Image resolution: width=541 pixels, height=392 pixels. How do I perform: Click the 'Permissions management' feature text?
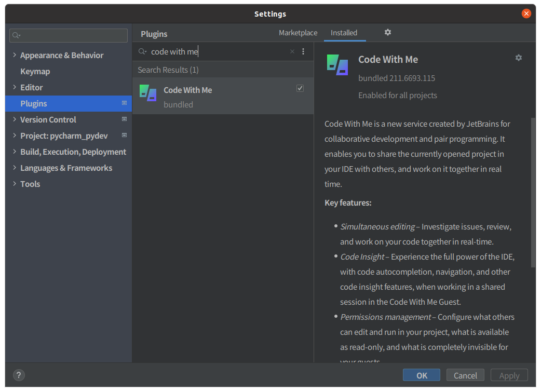click(385, 317)
